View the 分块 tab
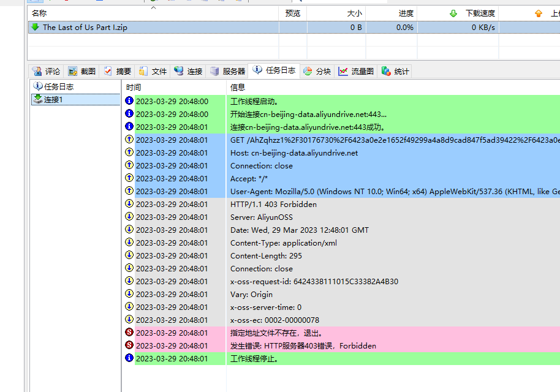 coord(317,72)
